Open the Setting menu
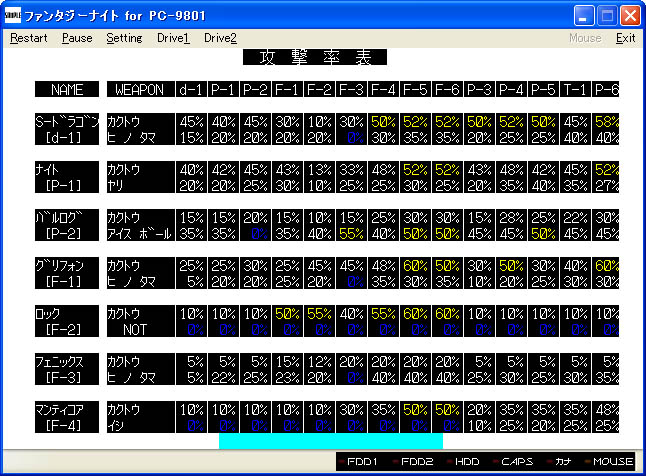The width and height of the screenshot is (646, 476). pyautogui.click(x=124, y=38)
